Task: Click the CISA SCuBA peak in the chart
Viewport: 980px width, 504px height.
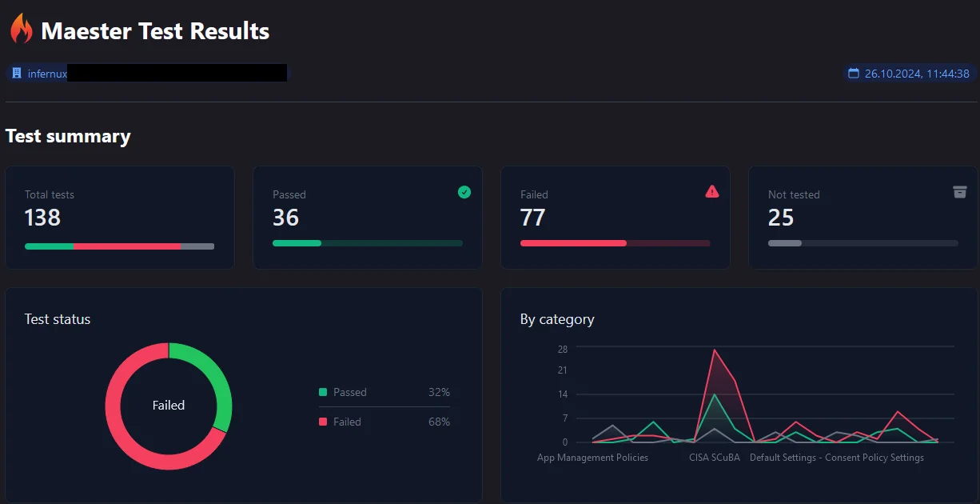Action: click(714, 350)
